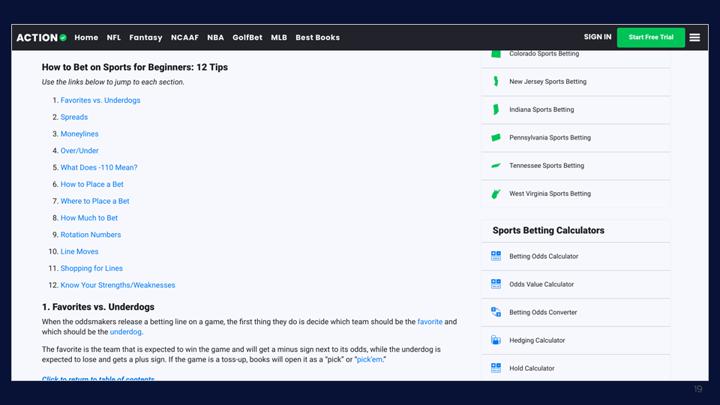Click the 'underdog' link in paragraph
The height and width of the screenshot is (405, 720).
pyautogui.click(x=126, y=332)
